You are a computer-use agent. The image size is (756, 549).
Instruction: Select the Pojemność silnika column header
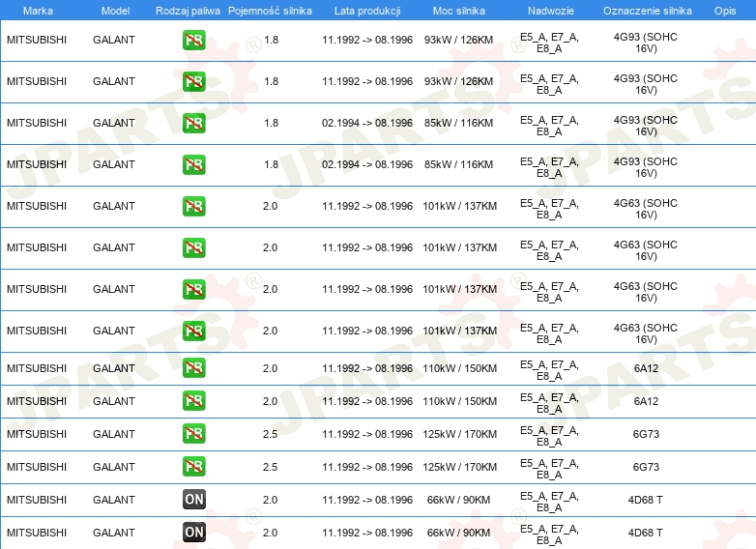(270, 11)
